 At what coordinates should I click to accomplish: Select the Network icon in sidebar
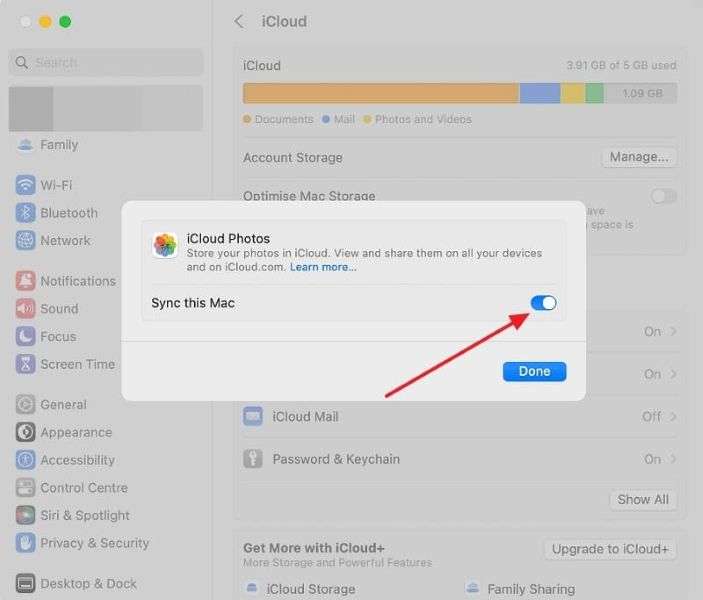pos(26,240)
